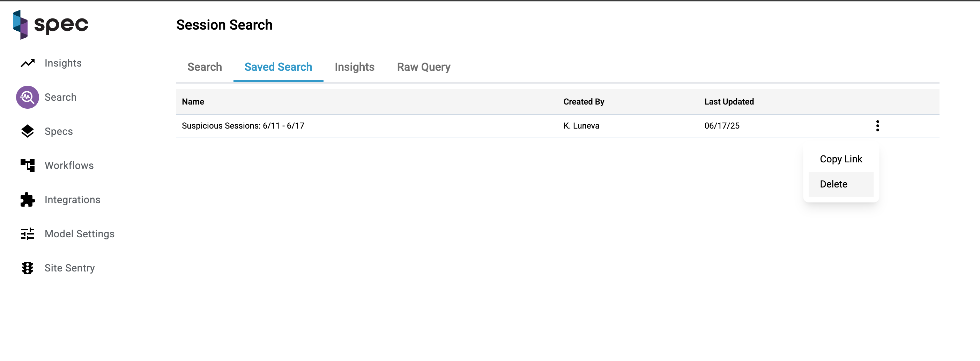Select Delete in the context menu

pyautogui.click(x=833, y=184)
